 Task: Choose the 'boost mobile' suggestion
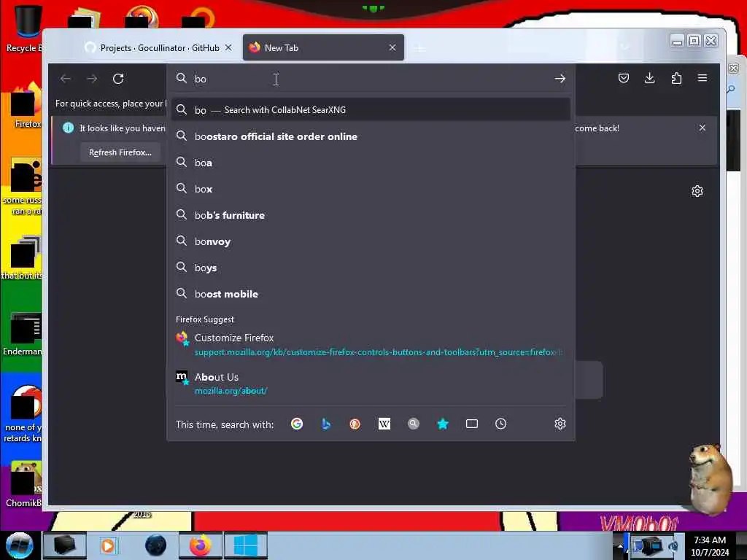(371, 294)
